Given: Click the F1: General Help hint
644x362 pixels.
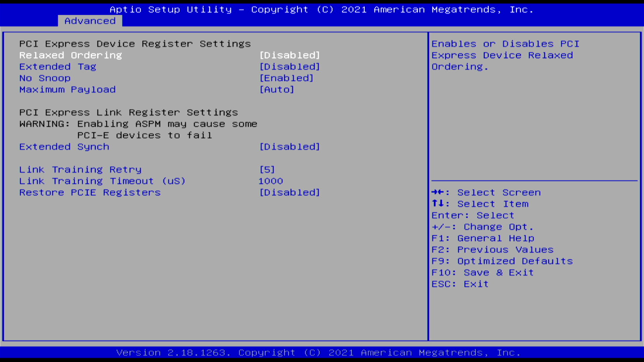Looking at the screenshot, I should coord(483,238).
